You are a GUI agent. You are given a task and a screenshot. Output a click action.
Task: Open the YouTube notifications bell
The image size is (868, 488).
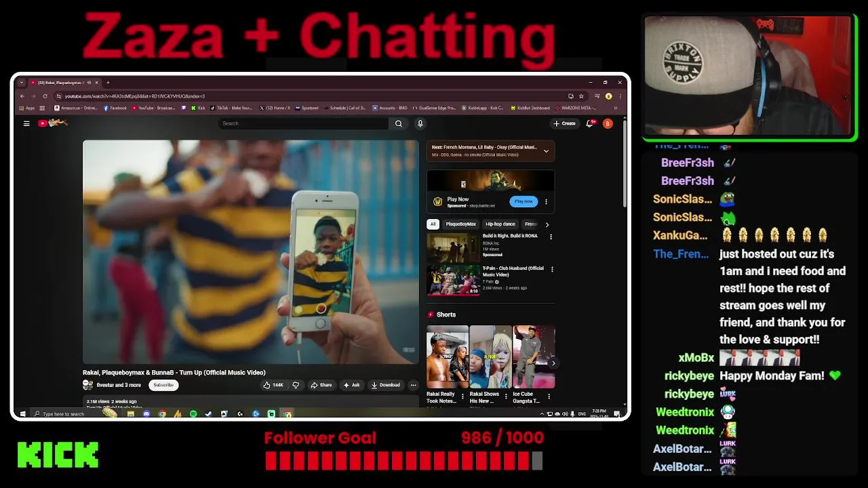[x=591, y=123]
